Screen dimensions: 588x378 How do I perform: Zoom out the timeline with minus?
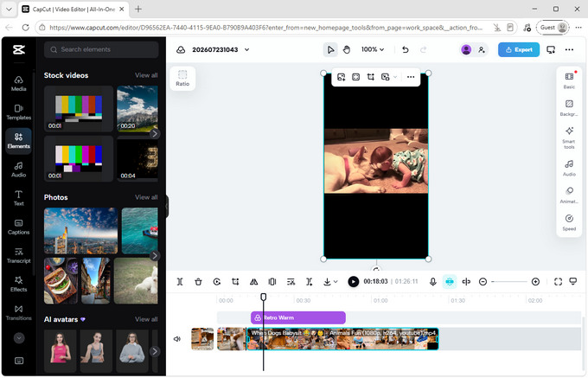[x=483, y=282]
